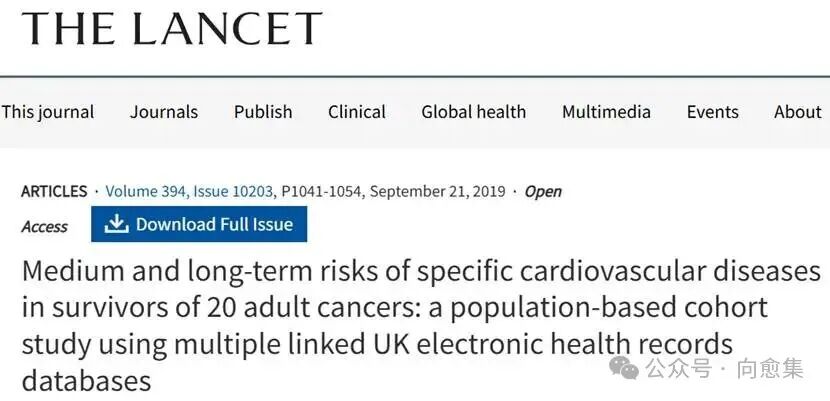Open the Clinical menu

357,112
